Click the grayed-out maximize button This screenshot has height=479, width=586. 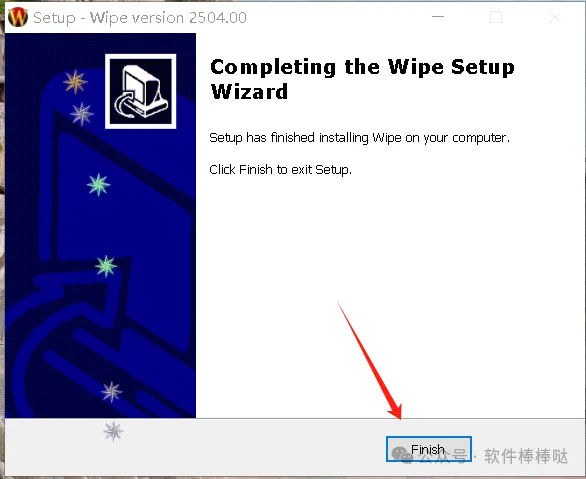coord(496,17)
